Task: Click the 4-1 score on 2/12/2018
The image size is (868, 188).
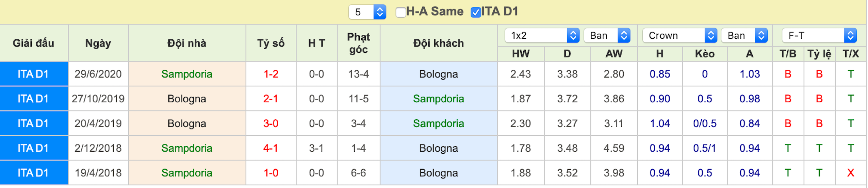Action: coord(271,148)
